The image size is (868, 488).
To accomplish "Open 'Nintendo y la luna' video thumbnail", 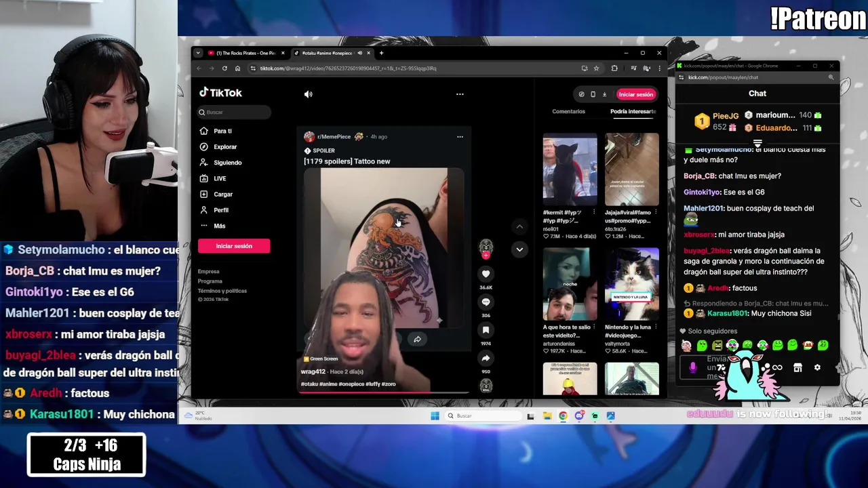I will [x=631, y=284].
